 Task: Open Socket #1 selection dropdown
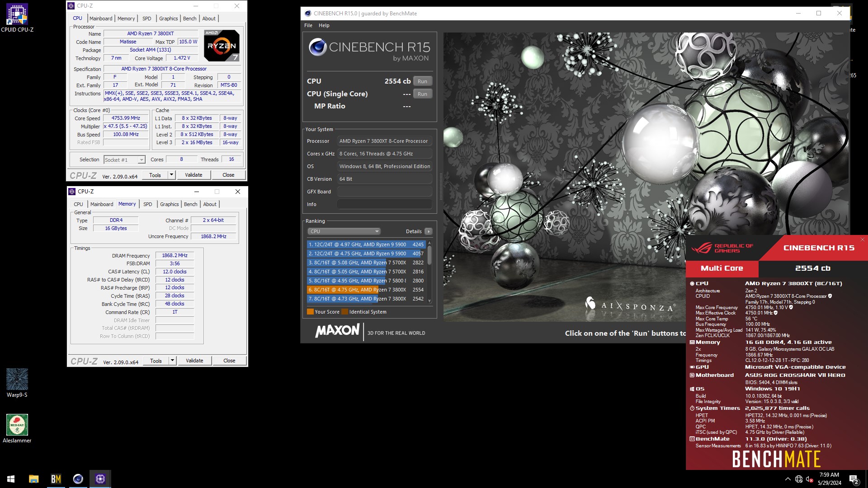pyautogui.click(x=124, y=160)
